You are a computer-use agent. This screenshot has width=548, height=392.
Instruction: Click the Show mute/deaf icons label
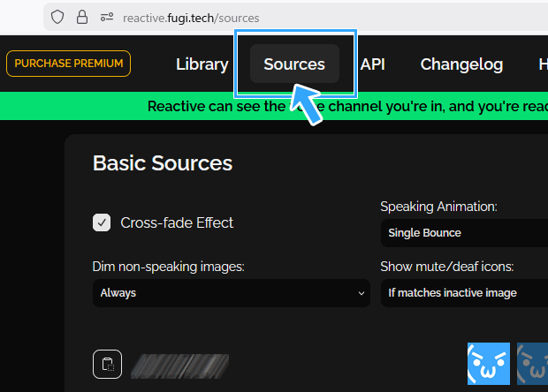[447, 267]
